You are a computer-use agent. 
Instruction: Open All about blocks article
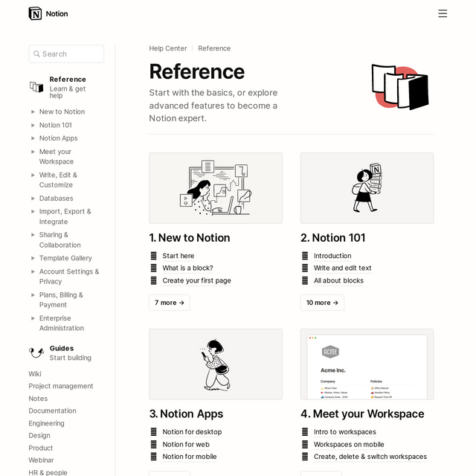[338, 280]
